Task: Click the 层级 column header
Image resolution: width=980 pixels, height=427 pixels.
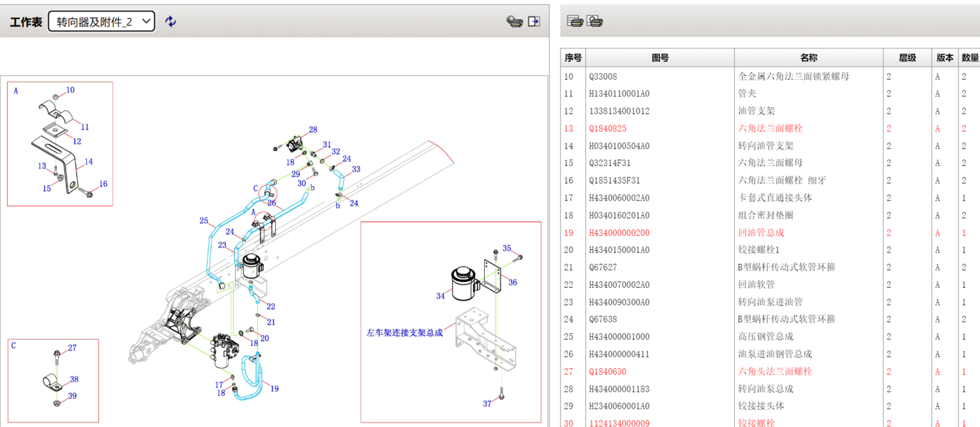Action: [907, 58]
